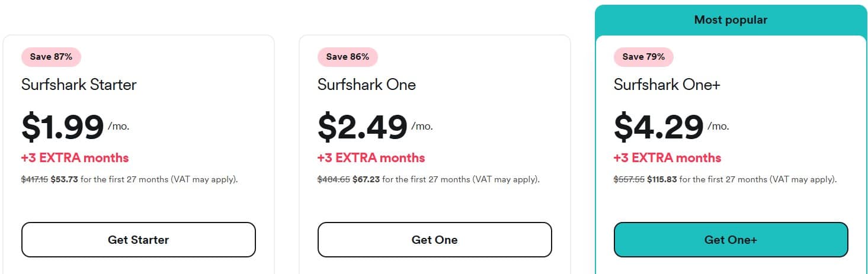Click the $4.29 monthly price
This screenshot has height=274, width=868.
[659, 127]
